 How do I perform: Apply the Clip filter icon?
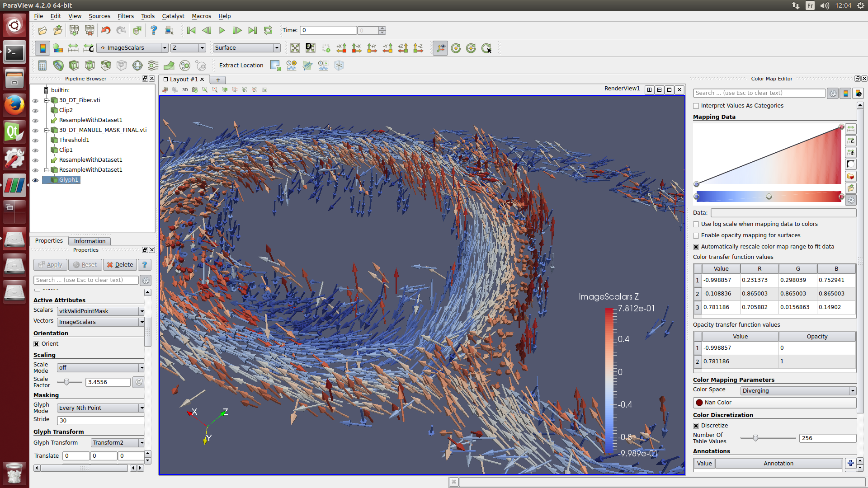coord(74,66)
